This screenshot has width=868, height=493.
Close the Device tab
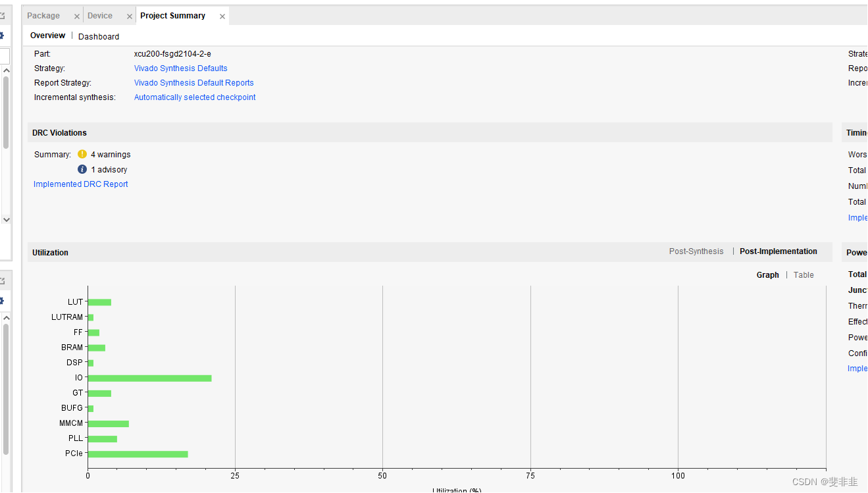[129, 16]
